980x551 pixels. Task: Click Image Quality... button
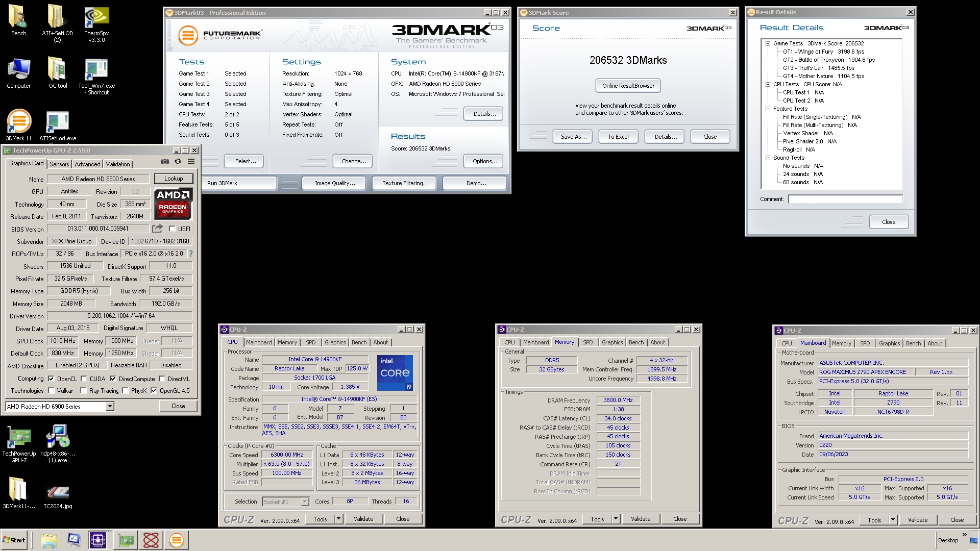[x=335, y=183]
